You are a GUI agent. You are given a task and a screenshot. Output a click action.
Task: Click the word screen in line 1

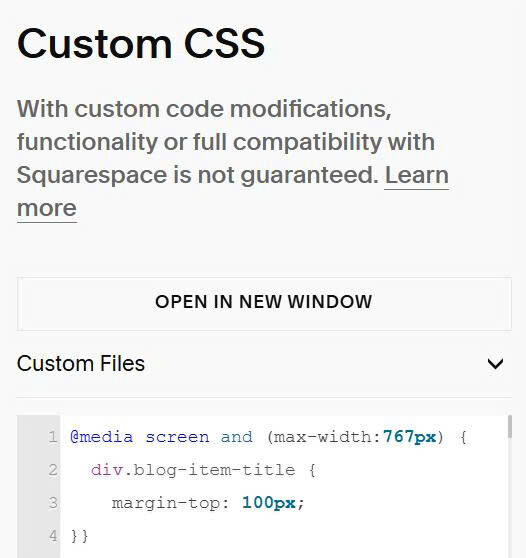click(x=177, y=437)
